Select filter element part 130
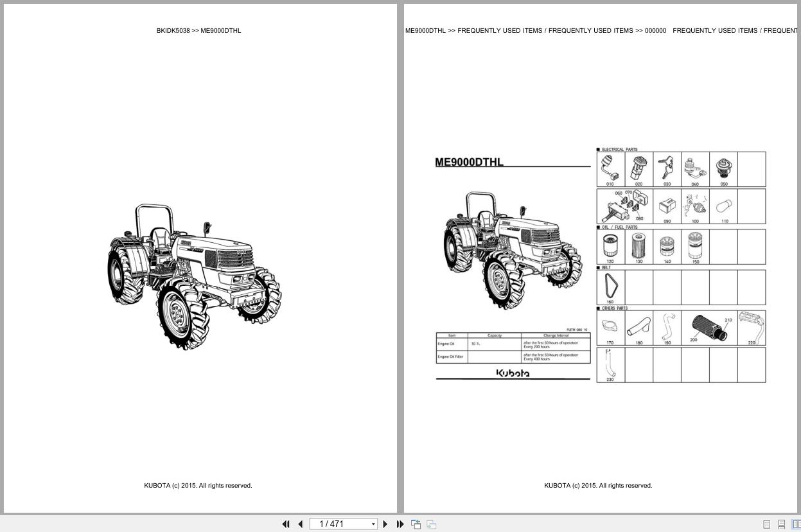Viewport: 801px width, 532px height. click(638, 247)
